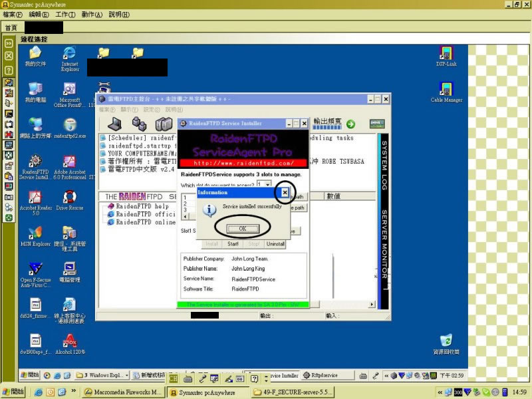Open the 49-F_SECURE-server-5.5 folder taskbar button
Screen dimensions: 532x399
coord(293,392)
